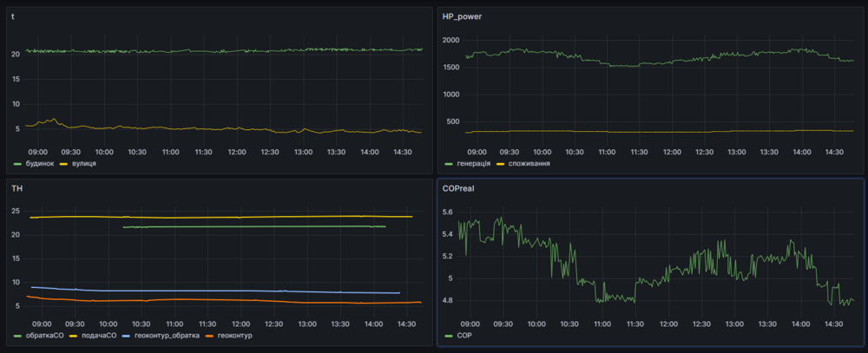Isolate the генерація series via legend label

point(472,163)
